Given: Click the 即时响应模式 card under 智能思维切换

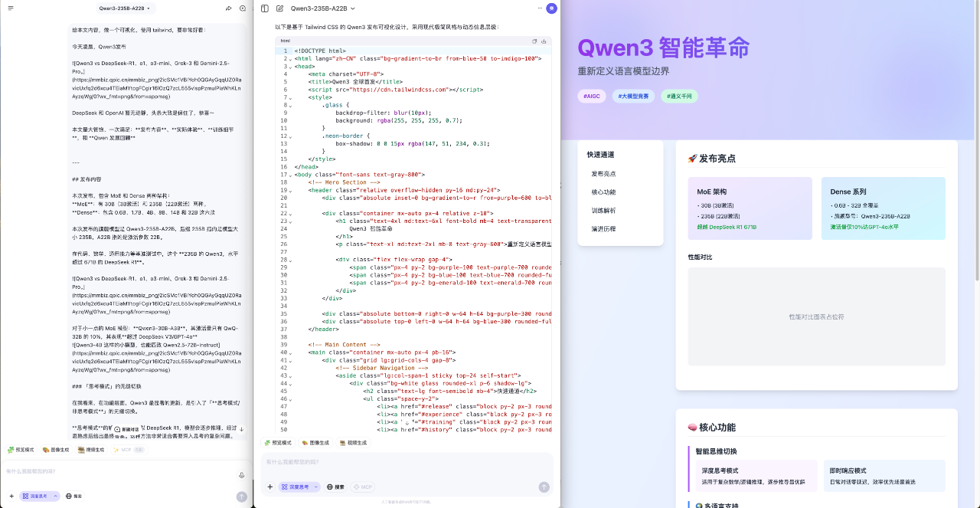Looking at the screenshot, I should [x=884, y=476].
